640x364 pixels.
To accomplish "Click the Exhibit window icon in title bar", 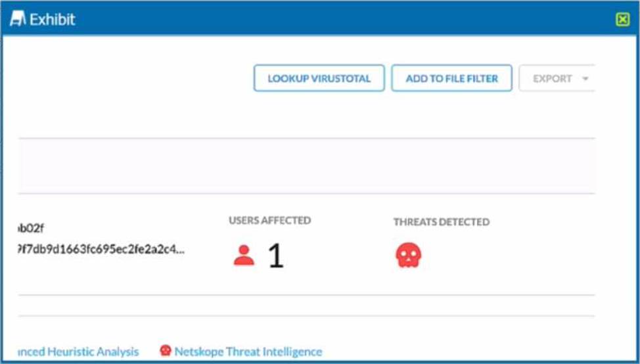I will (x=17, y=19).
